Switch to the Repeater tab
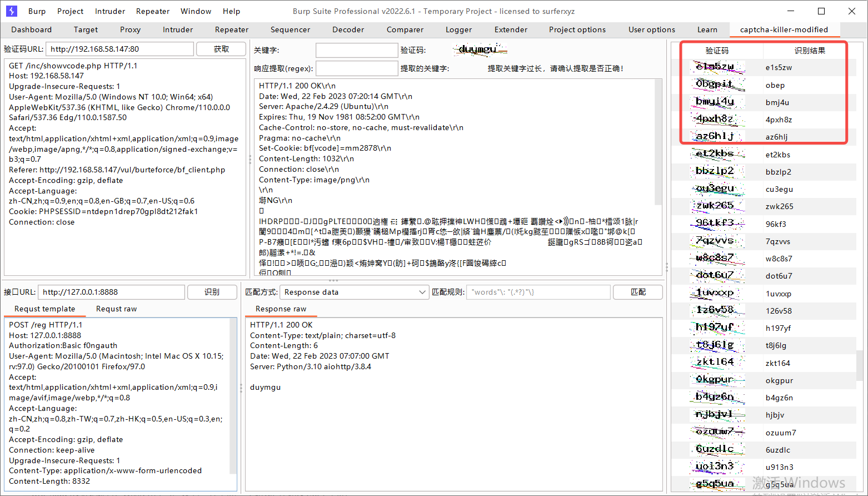The image size is (868, 496). tap(232, 29)
